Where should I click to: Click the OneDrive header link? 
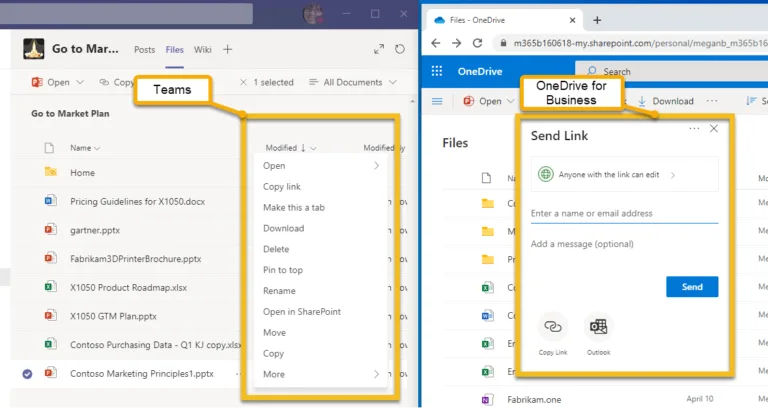pos(480,72)
